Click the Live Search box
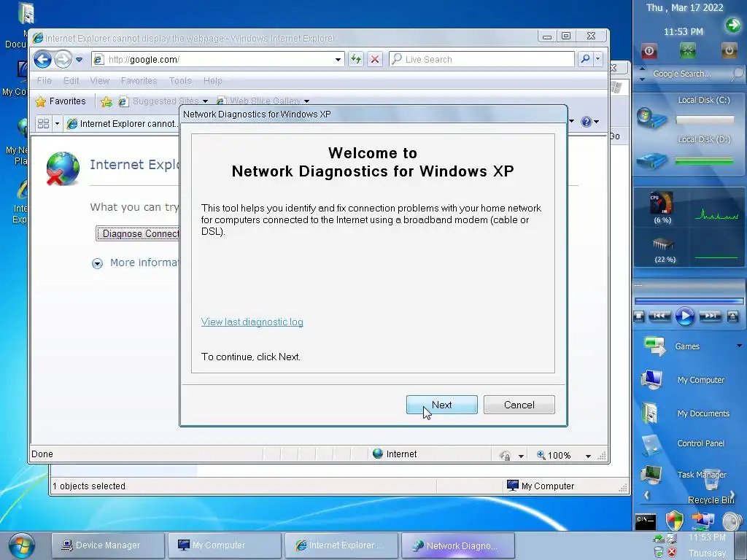Image resolution: width=747 pixels, height=560 pixels. 481,60
